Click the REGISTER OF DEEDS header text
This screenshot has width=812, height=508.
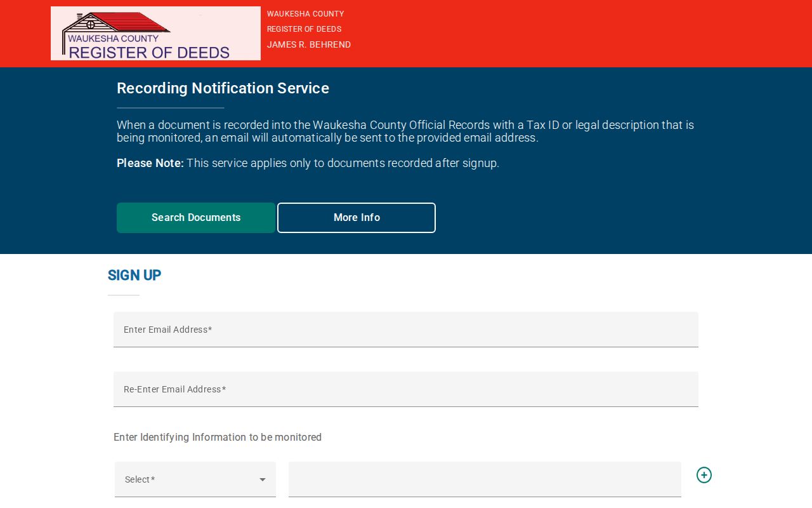(x=304, y=29)
